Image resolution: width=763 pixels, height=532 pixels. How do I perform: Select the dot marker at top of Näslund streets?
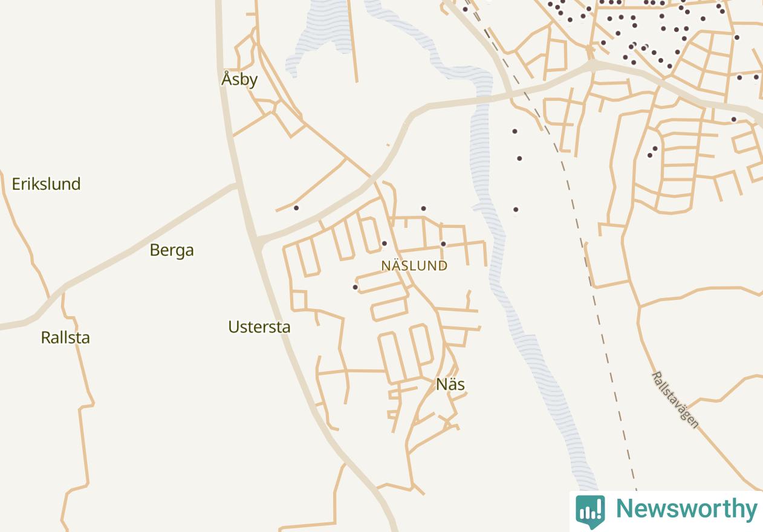point(423,209)
